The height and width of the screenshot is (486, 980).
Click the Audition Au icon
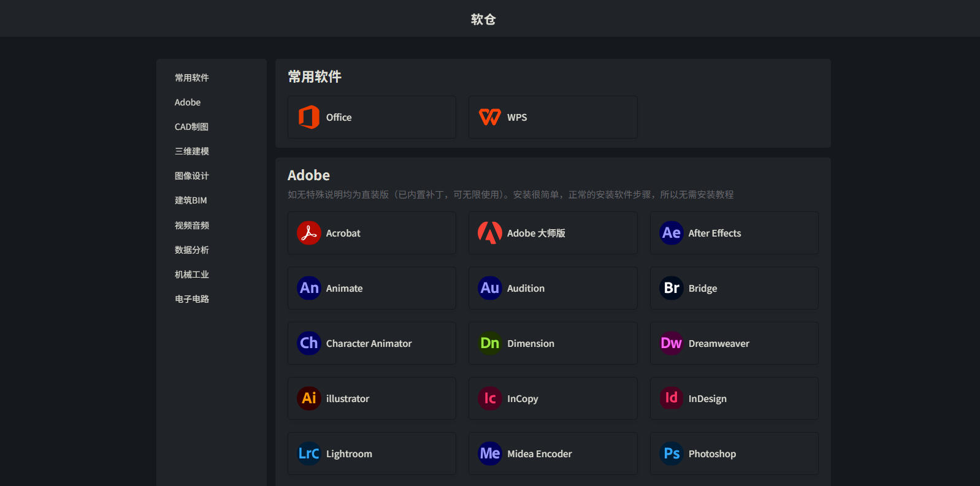490,288
